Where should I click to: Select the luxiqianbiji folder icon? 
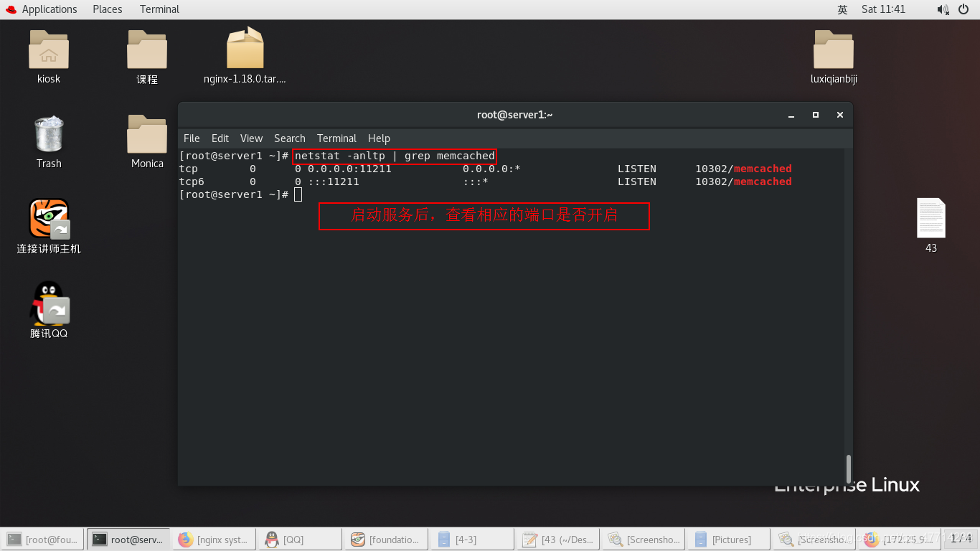834,50
